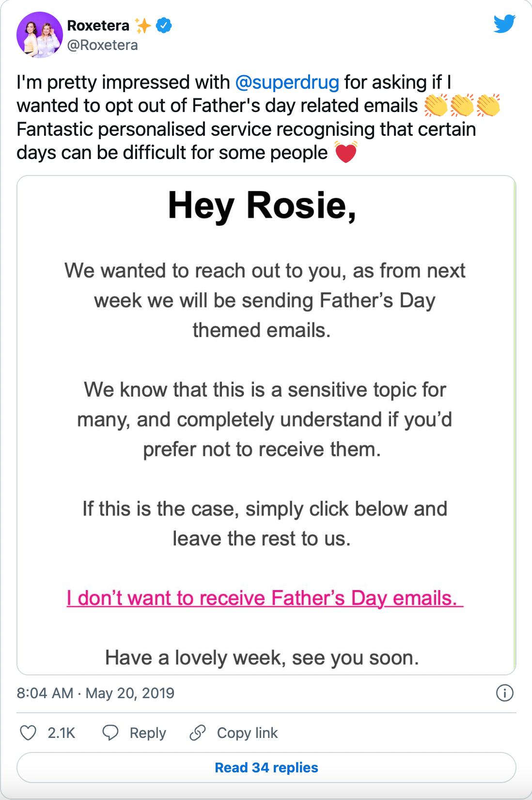The height and width of the screenshot is (800, 532).
Task: Click the Reply label
Action: [x=148, y=733]
